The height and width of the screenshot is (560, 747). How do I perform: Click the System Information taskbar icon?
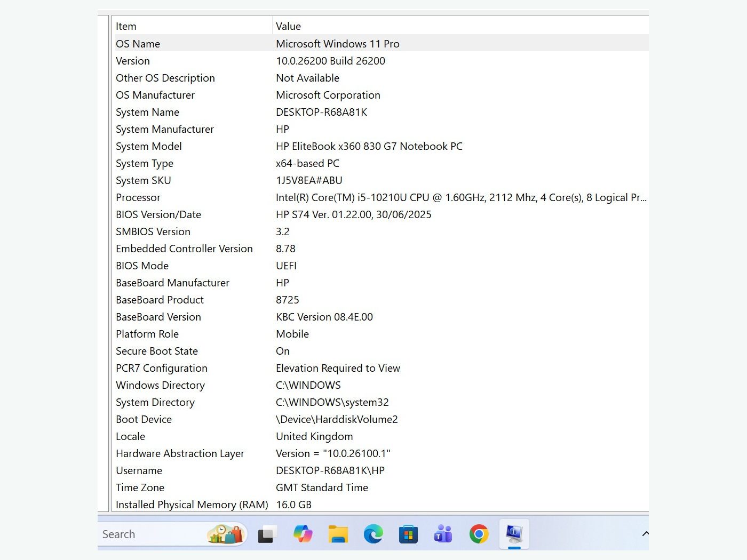point(514,534)
